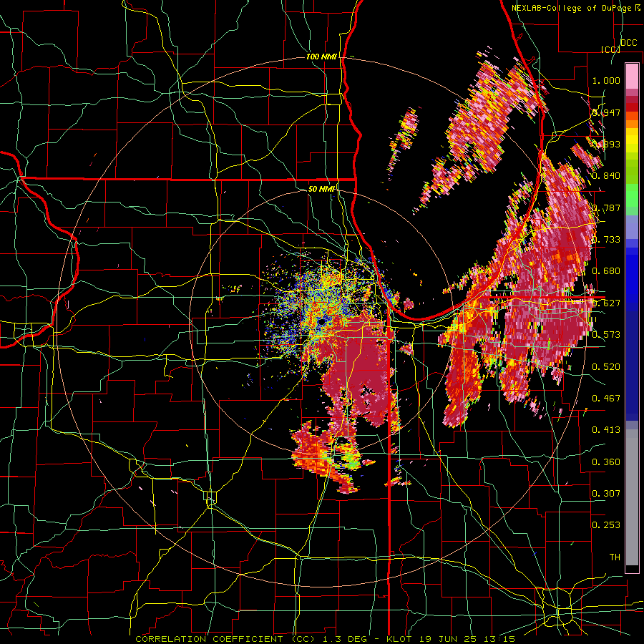Click the 0.733 scale value

(606, 240)
